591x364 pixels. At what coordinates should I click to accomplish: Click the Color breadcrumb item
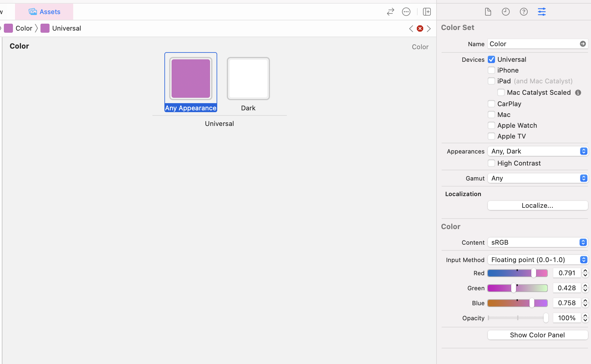[23, 28]
